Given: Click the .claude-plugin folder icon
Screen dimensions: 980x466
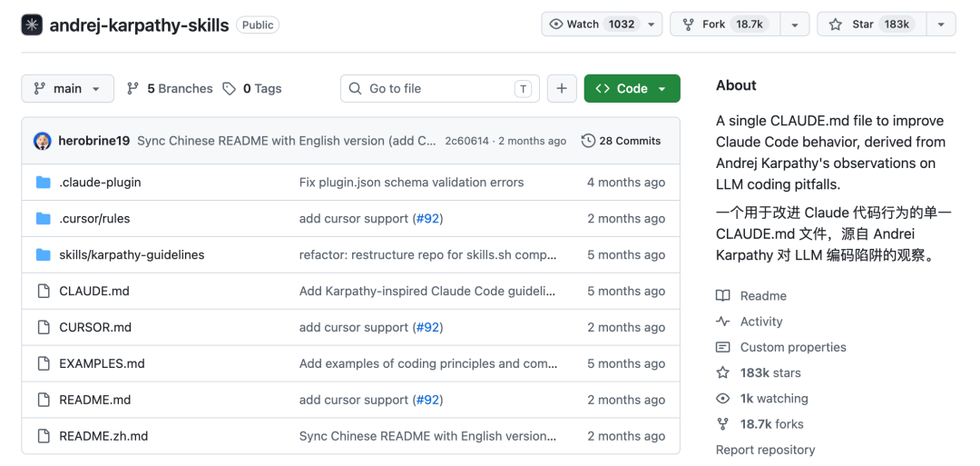Looking at the screenshot, I should 44,183.
